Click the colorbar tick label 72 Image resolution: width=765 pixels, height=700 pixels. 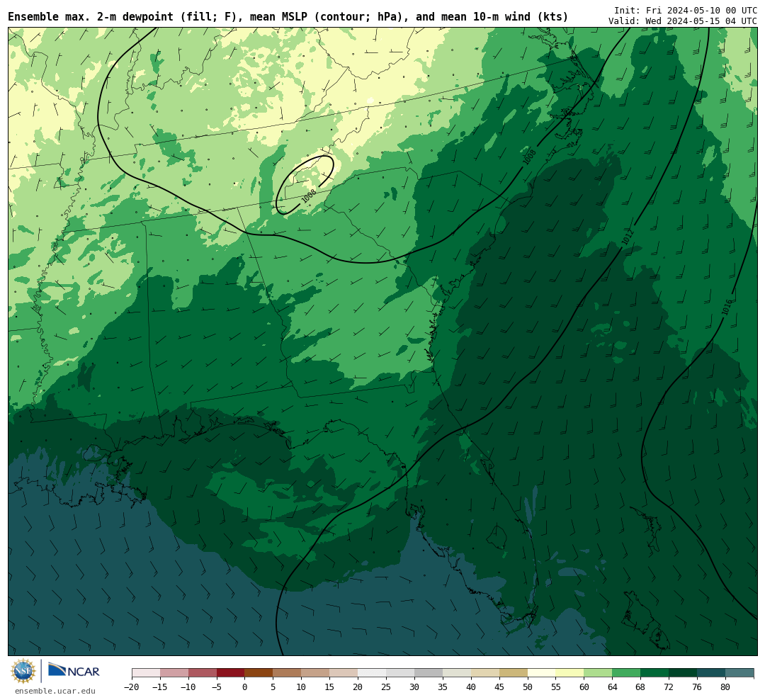669,687
